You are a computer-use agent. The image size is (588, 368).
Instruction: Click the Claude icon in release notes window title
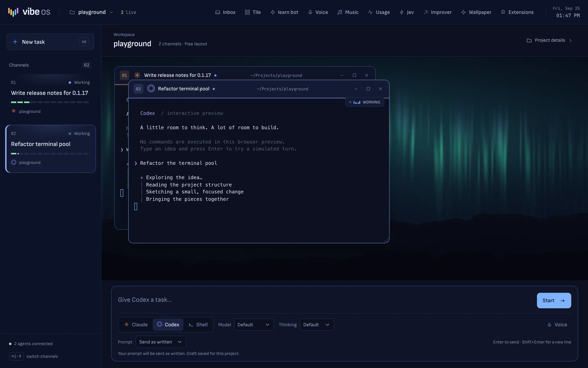point(137,75)
